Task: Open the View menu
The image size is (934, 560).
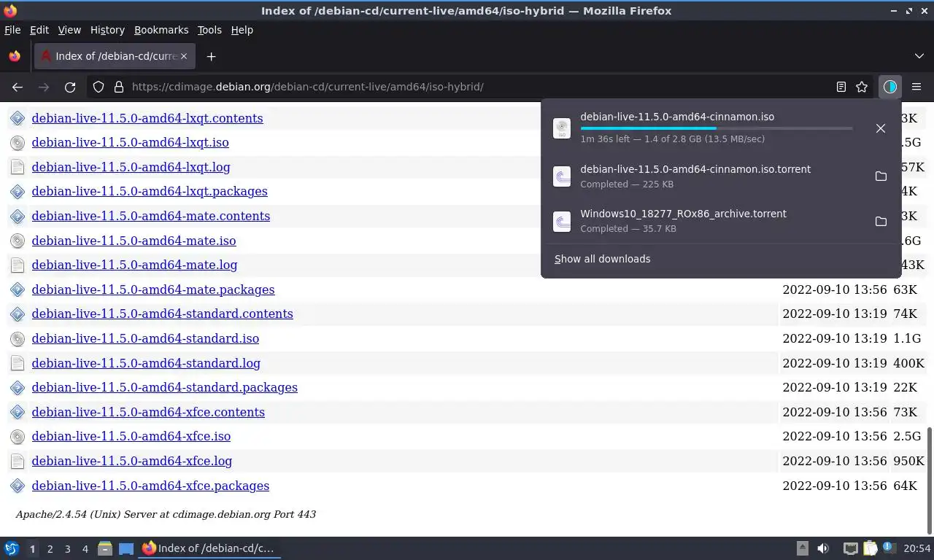Action: pos(69,30)
